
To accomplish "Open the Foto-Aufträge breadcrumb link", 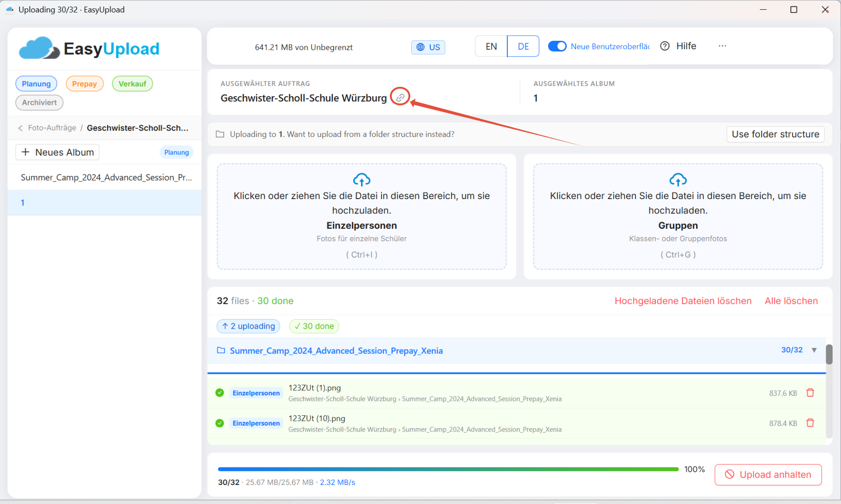I will coord(52,128).
